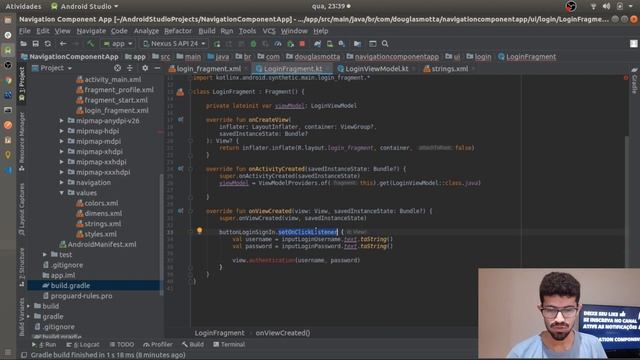The width and height of the screenshot is (640, 360).
Task: Click the Profile app gauge icon
Action: point(278,44)
